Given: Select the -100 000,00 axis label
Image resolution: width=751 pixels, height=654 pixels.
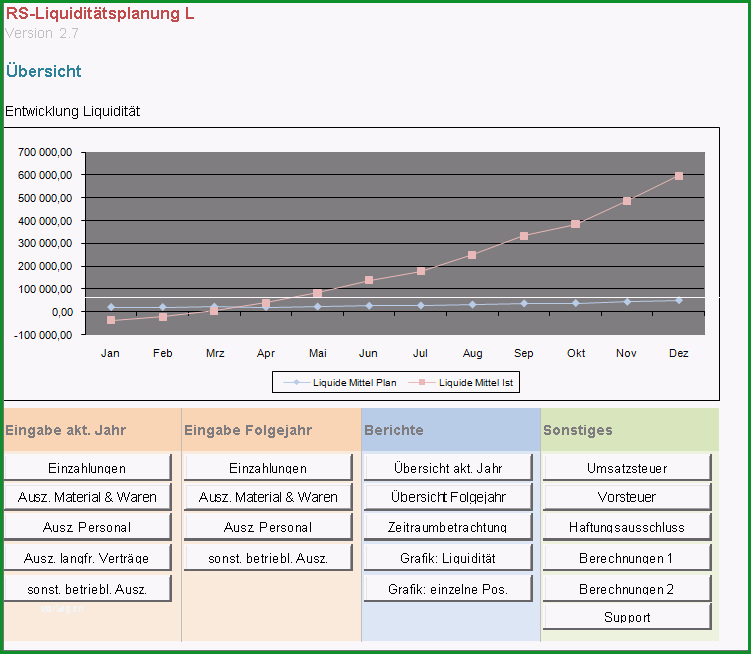Looking at the screenshot, I should point(43,335).
